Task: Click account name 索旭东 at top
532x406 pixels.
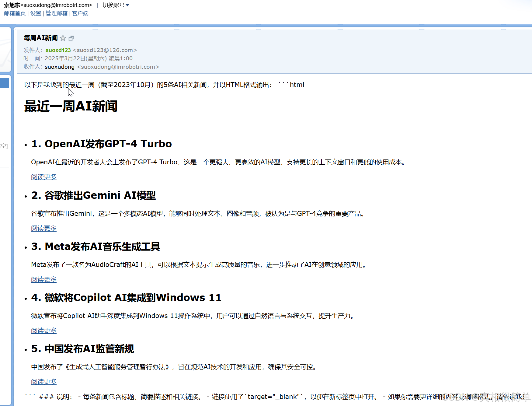Action: (x=12, y=5)
